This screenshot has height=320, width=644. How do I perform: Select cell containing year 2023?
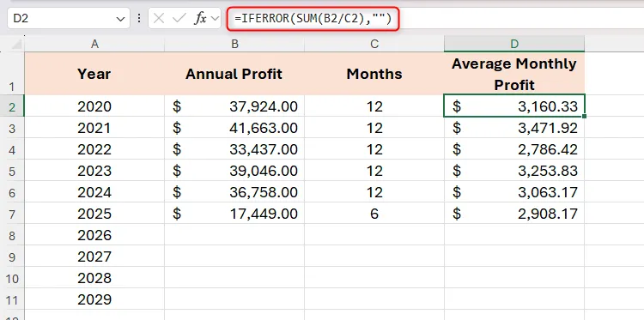pyautogui.click(x=94, y=170)
